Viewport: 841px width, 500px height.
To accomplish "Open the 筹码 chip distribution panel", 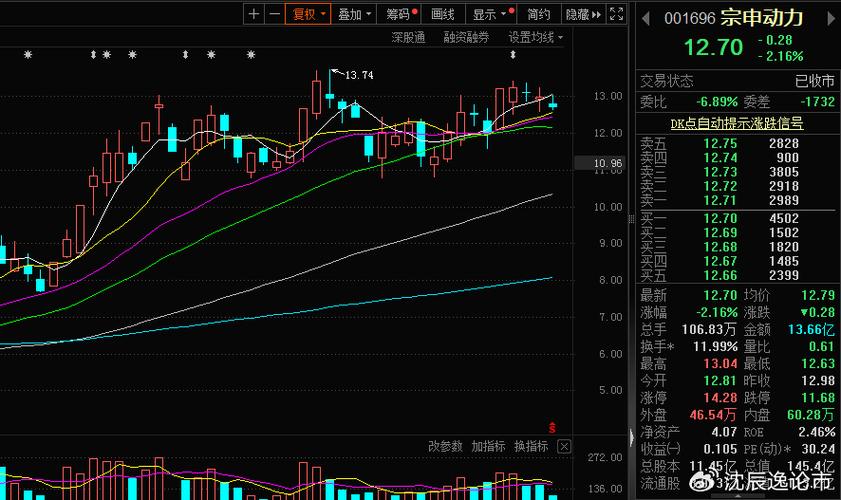I will 400,14.
